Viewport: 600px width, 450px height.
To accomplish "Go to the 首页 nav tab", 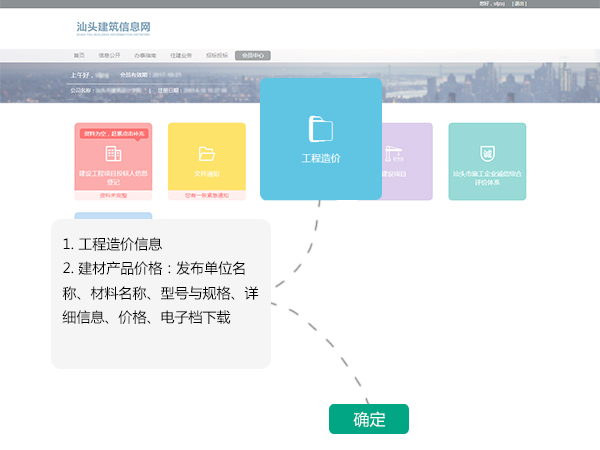I will pos(79,56).
